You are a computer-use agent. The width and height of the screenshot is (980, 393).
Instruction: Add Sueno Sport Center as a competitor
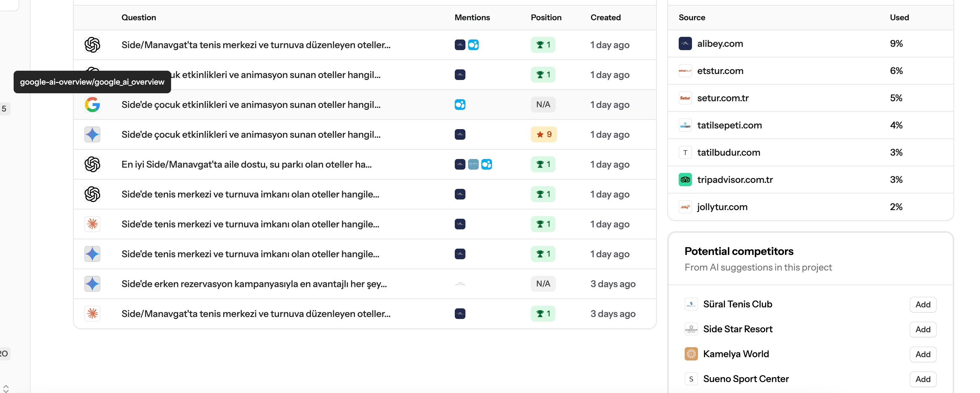point(923,379)
